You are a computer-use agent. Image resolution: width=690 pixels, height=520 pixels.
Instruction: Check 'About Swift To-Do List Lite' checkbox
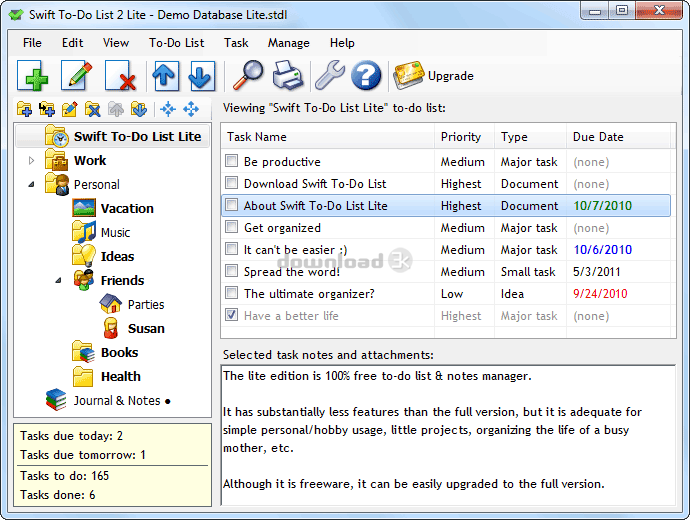click(x=231, y=205)
